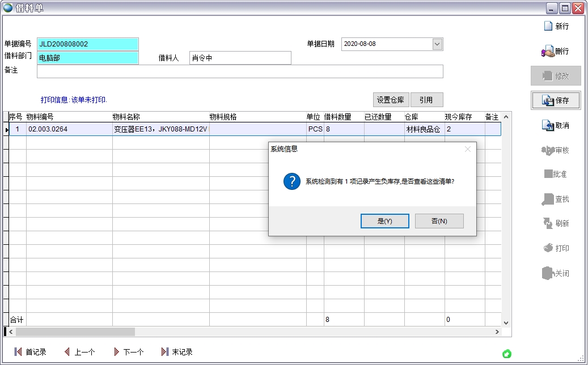
Task: Jump to last record with 末记录
Action: [x=177, y=352]
